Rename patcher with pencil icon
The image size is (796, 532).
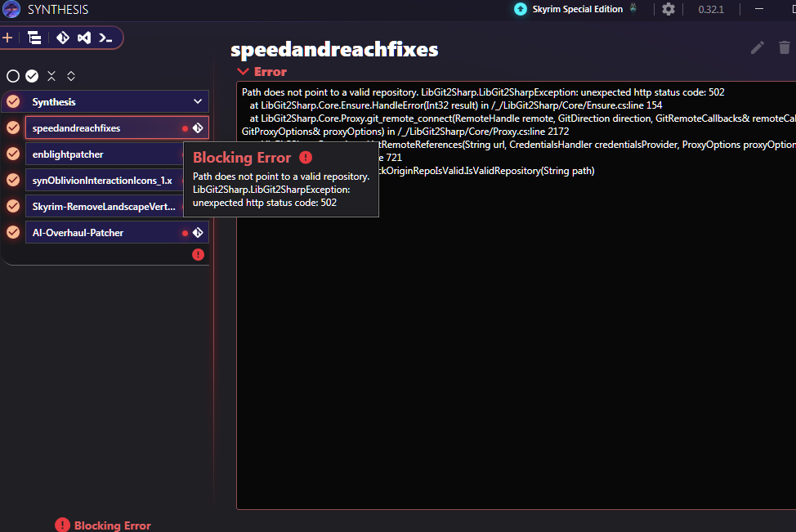758,47
